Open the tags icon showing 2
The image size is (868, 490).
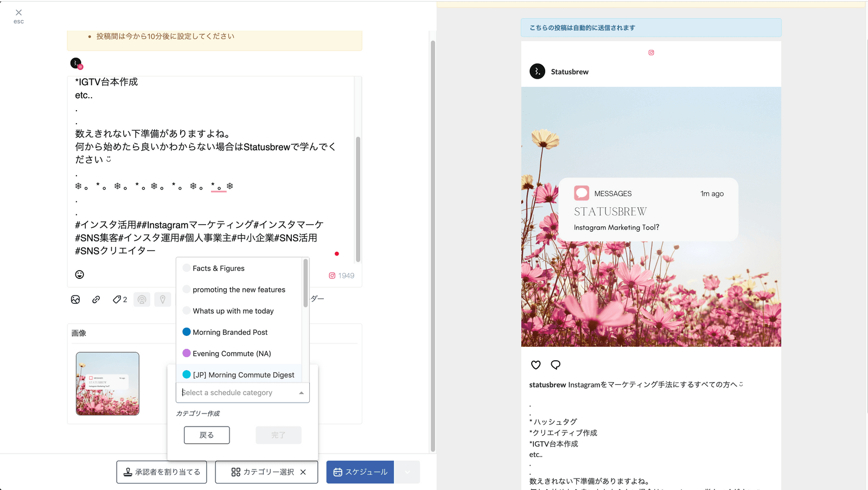pyautogui.click(x=119, y=300)
